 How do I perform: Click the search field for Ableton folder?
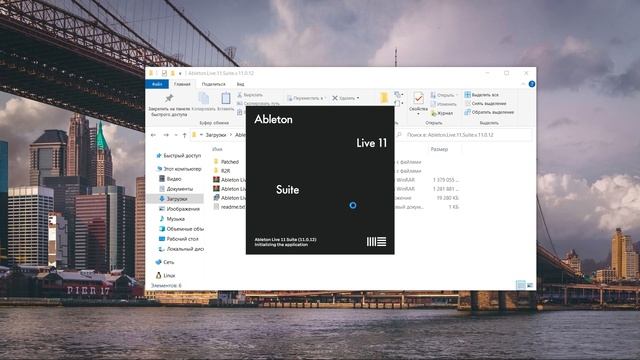point(464,135)
